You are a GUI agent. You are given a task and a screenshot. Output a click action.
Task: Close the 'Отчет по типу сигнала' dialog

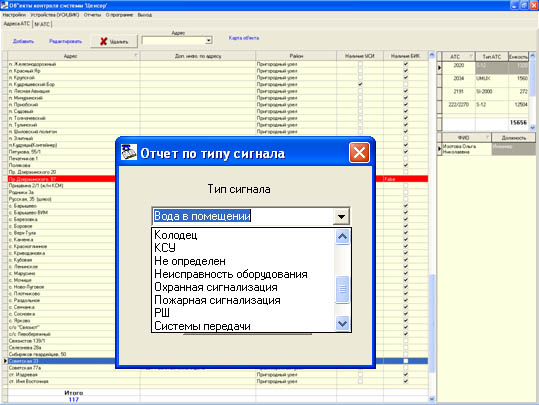pyautogui.click(x=359, y=152)
